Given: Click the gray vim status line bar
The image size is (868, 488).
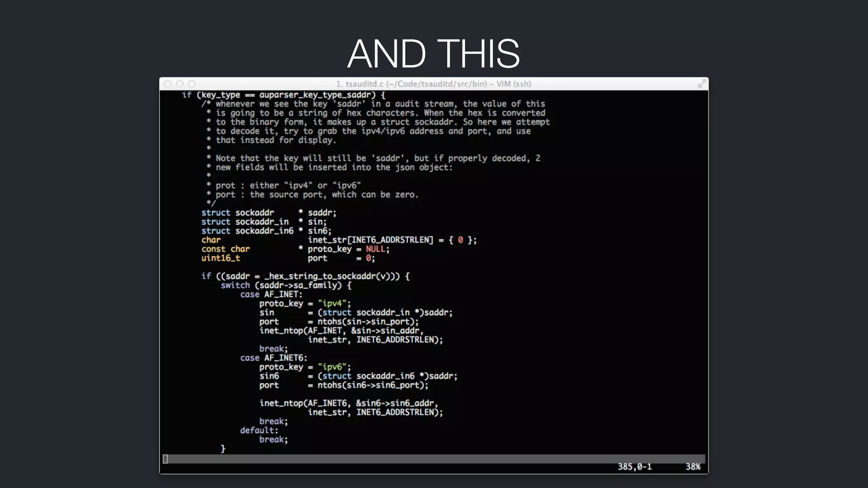Looking at the screenshot, I should point(434,459).
